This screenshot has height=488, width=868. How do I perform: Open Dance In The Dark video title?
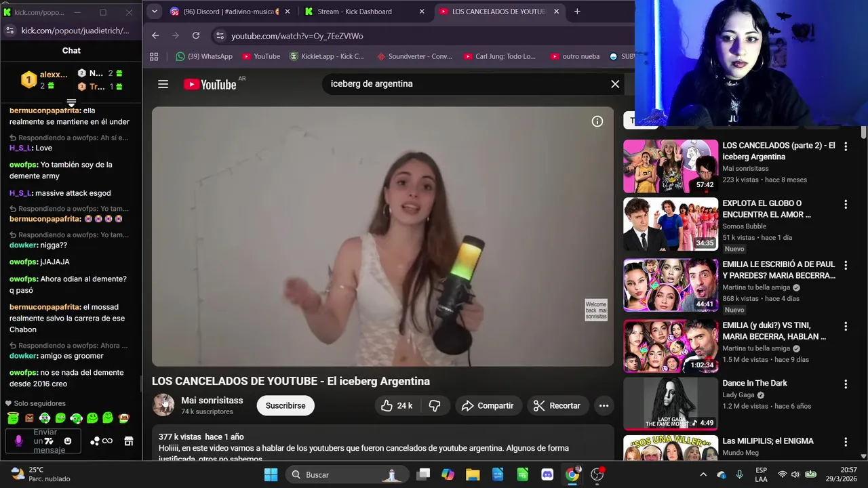755,383
